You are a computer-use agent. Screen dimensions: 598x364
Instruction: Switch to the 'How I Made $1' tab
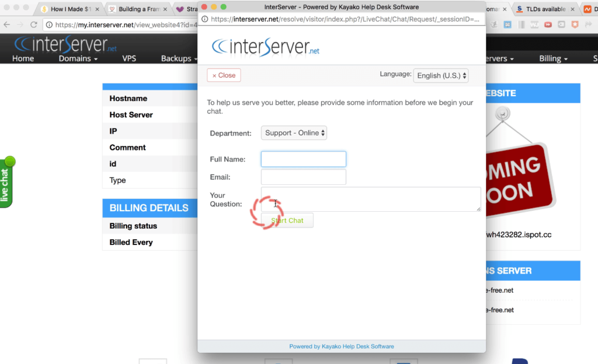(x=70, y=9)
